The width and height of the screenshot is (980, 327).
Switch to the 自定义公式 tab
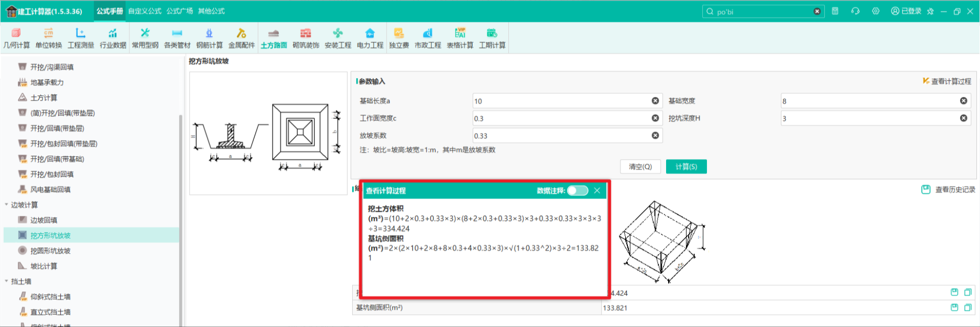pyautogui.click(x=145, y=11)
